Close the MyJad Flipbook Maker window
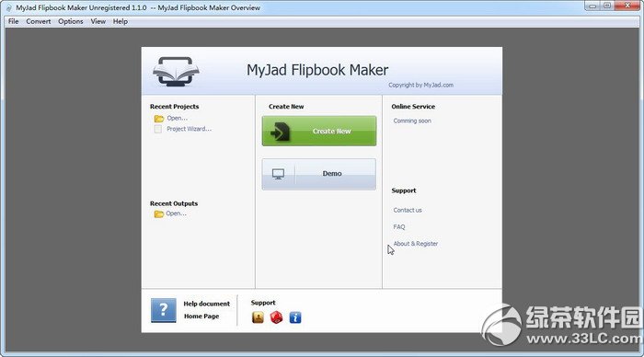Screen dimensions: 644x357 [627, 6]
